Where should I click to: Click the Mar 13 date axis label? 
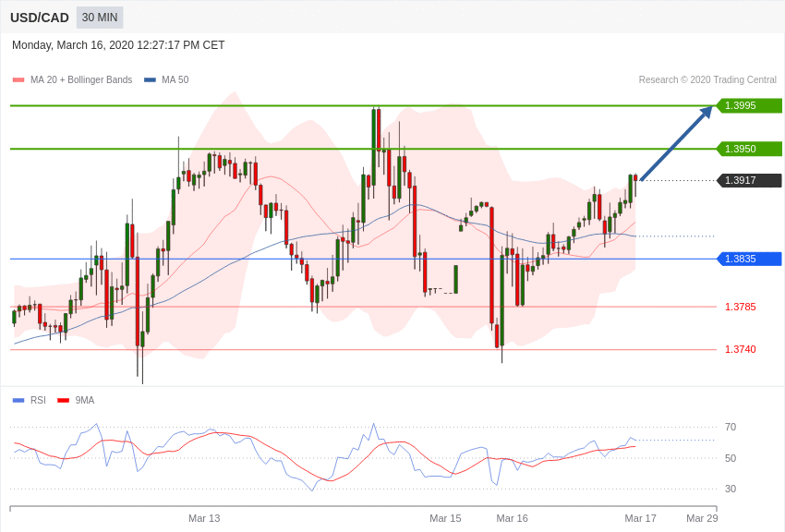[x=204, y=518]
